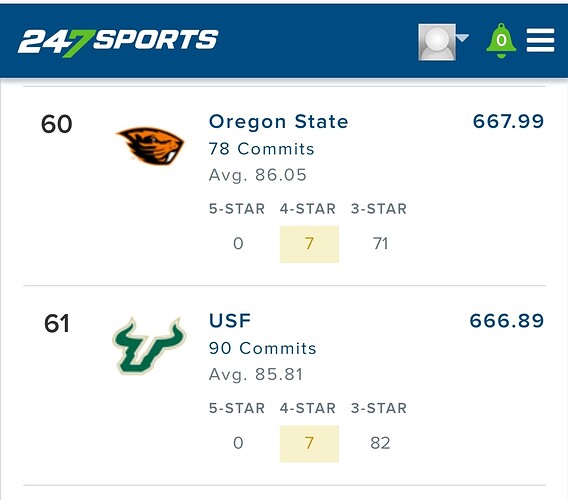Click Oregon State's 3-star count 71
This screenshot has height=500, width=568.
click(380, 243)
